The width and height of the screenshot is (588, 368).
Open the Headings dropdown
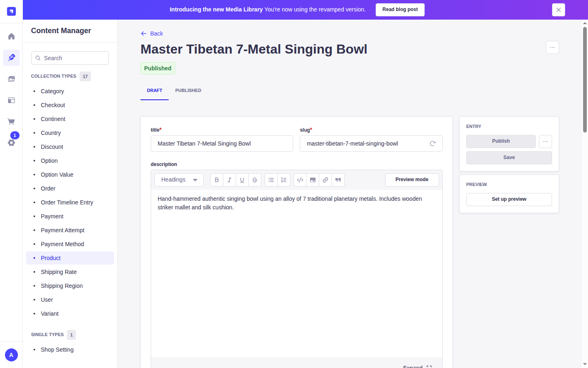click(179, 180)
